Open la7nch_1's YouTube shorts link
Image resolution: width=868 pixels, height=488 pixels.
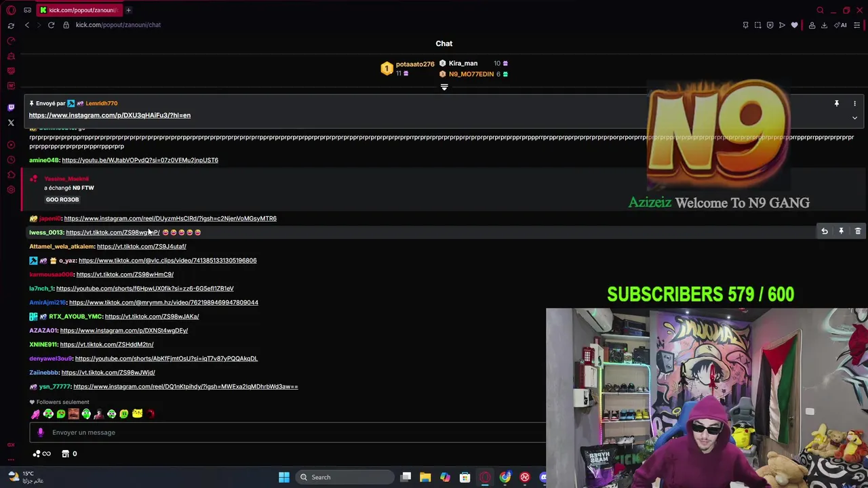(x=144, y=289)
